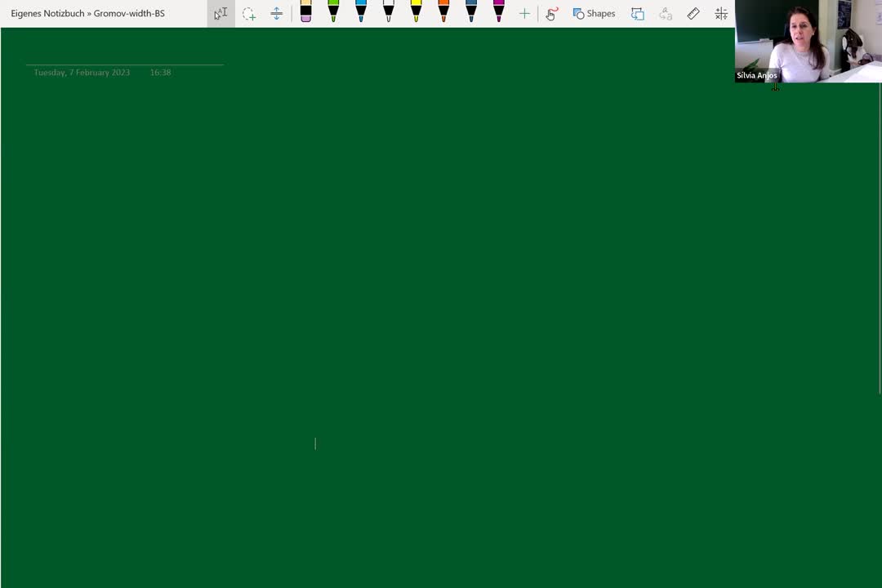The image size is (882, 588).
Task: Click the Gromov-width-BS notebook breadcrumb
Action: click(x=129, y=14)
